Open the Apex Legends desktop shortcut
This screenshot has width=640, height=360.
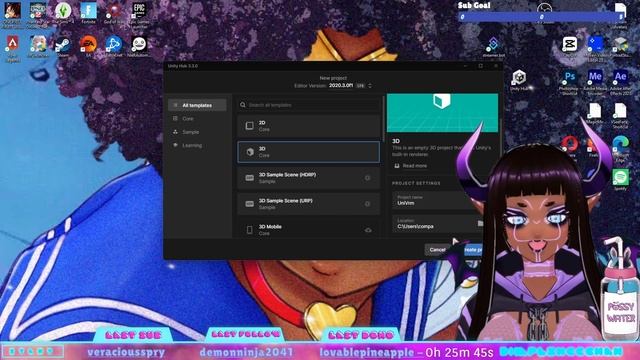12,47
